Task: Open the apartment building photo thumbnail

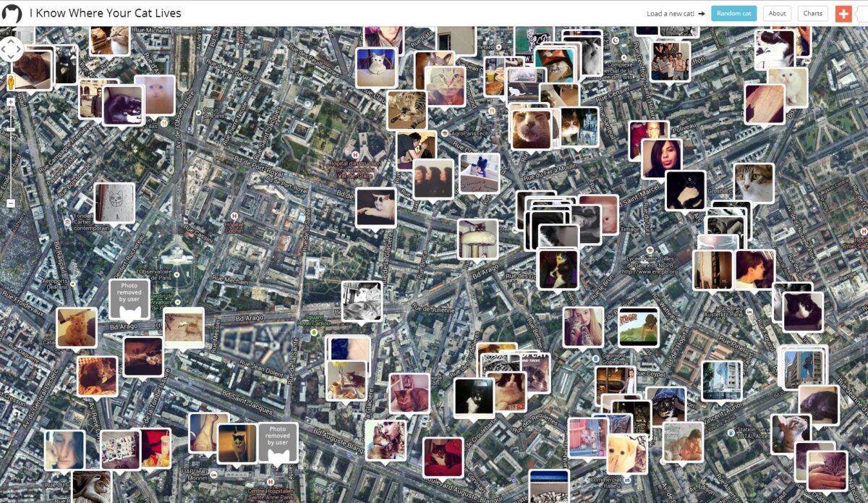Action: [x=722, y=381]
